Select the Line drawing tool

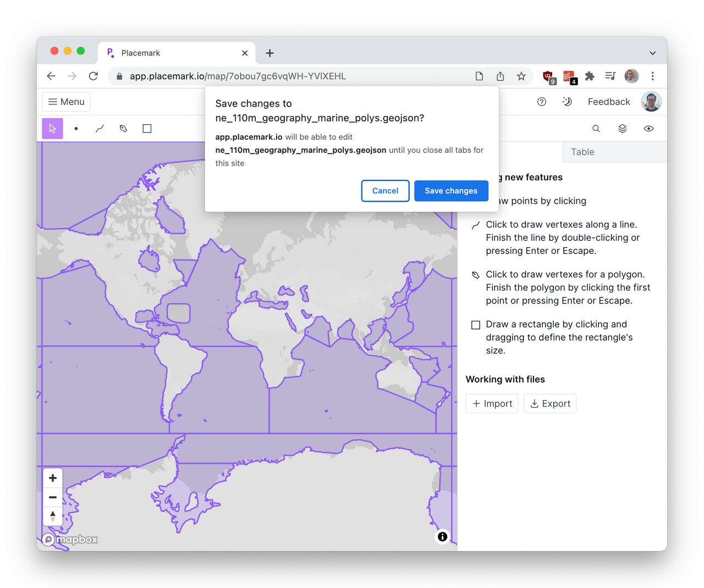coord(100,128)
